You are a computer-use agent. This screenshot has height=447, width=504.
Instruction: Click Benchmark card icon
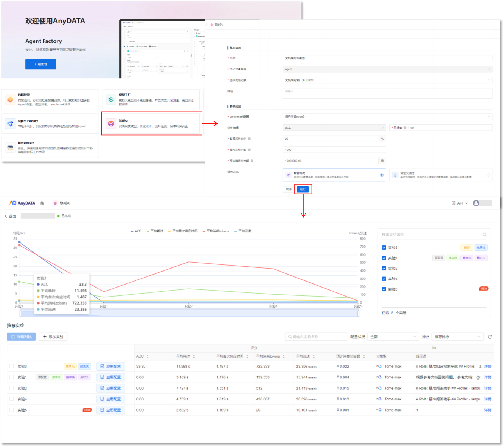click(x=10, y=148)
